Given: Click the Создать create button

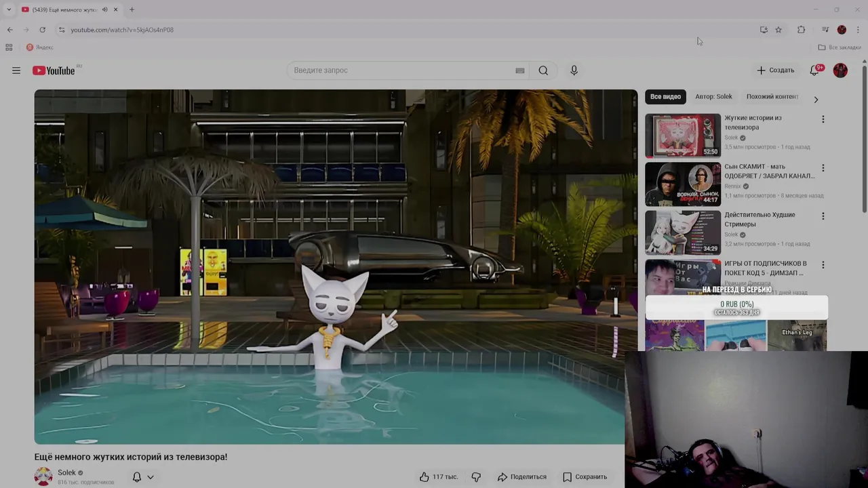Looking at the screenshot, I should click(x=775, y=70).
